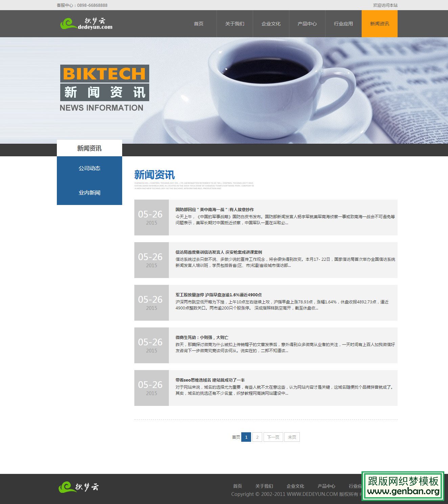Screen dimensions: 448x504
Task: Select 企业文化 in the top navigation
Action: 271,24
